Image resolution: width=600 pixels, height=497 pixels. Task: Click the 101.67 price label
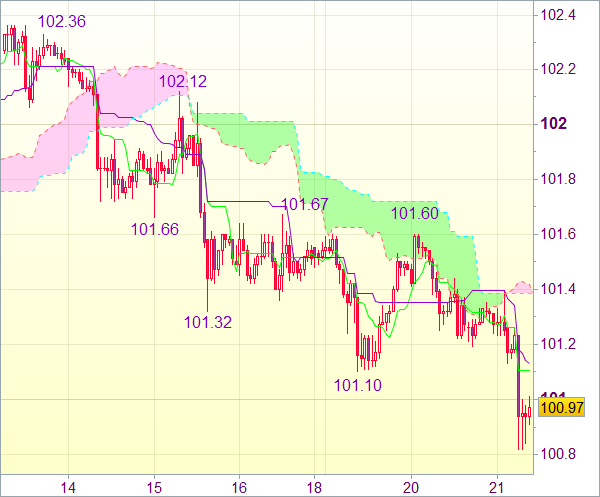click(x=305, y=204)
